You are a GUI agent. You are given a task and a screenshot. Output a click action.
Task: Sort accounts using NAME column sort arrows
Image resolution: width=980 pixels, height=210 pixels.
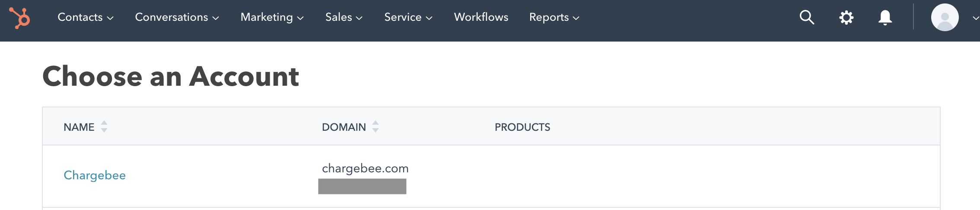point(104,126)
